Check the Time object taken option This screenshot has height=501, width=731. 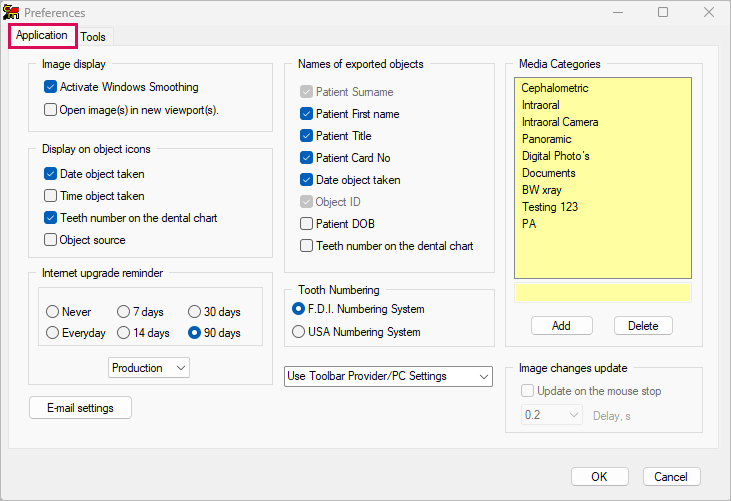50,196
